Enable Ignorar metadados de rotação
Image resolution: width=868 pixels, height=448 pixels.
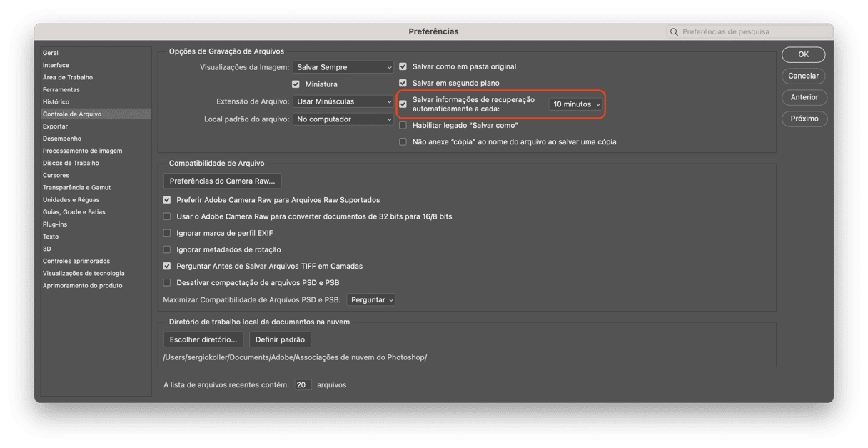coord(167,249)
